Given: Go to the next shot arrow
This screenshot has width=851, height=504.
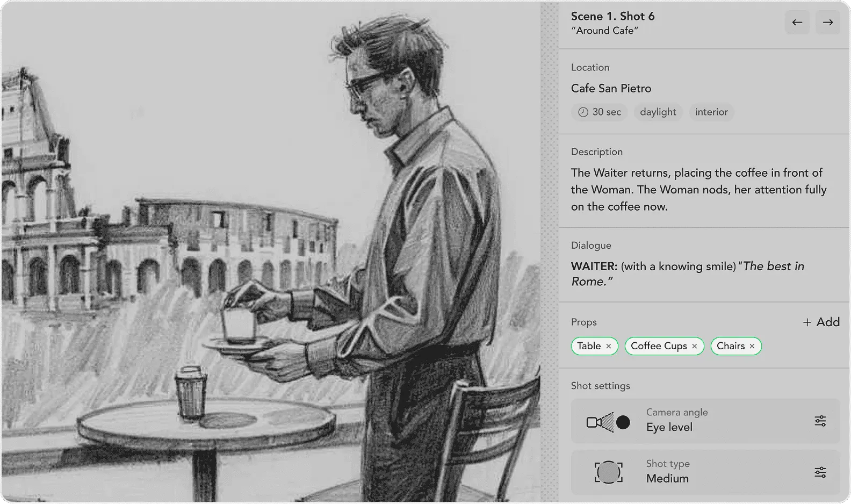Looking at the screenshot, I should 828,23.
